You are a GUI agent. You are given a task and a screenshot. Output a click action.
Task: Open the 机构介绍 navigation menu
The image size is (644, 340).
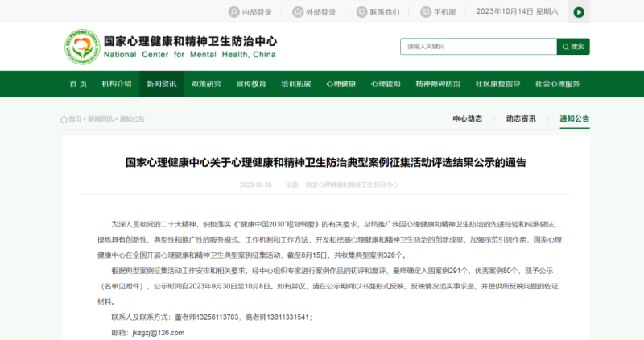click(x=117, y=84)
